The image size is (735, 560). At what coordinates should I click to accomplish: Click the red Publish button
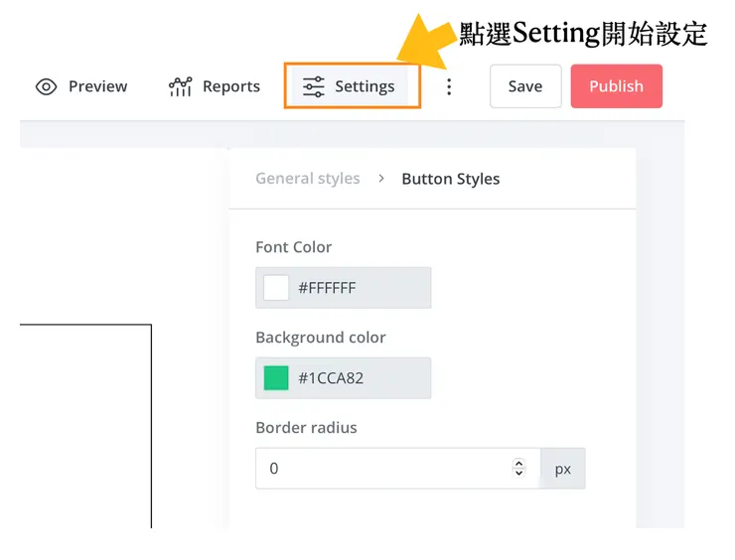pyautogui.click(x=616, y=86)
